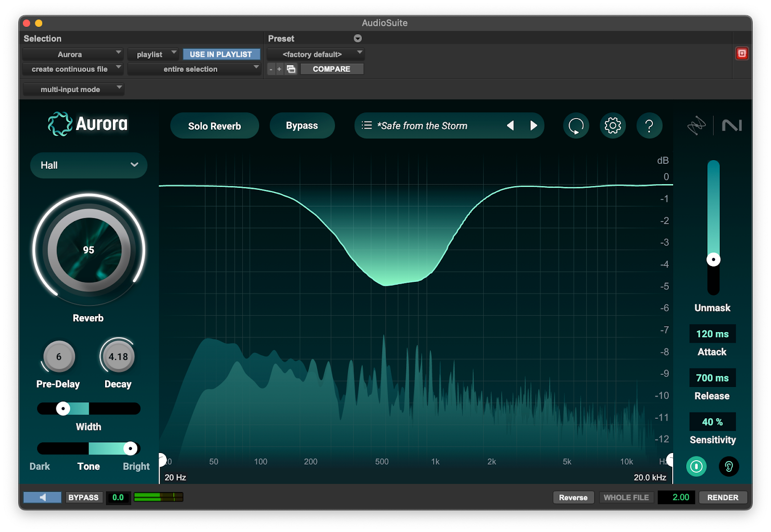Image resolution: width=771 pixels, height=532 pixels.
Task: Toggle Solo Reverb
Action: pos(214,126)
